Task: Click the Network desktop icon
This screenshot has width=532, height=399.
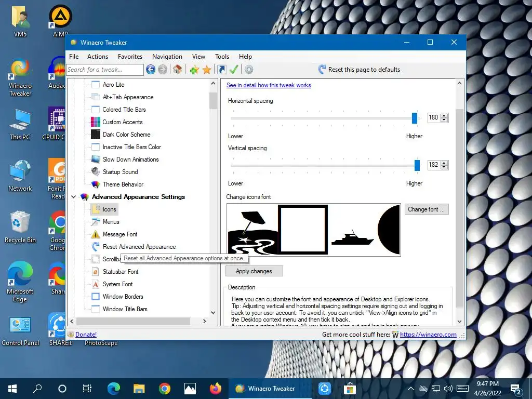Action: point(20,176)
